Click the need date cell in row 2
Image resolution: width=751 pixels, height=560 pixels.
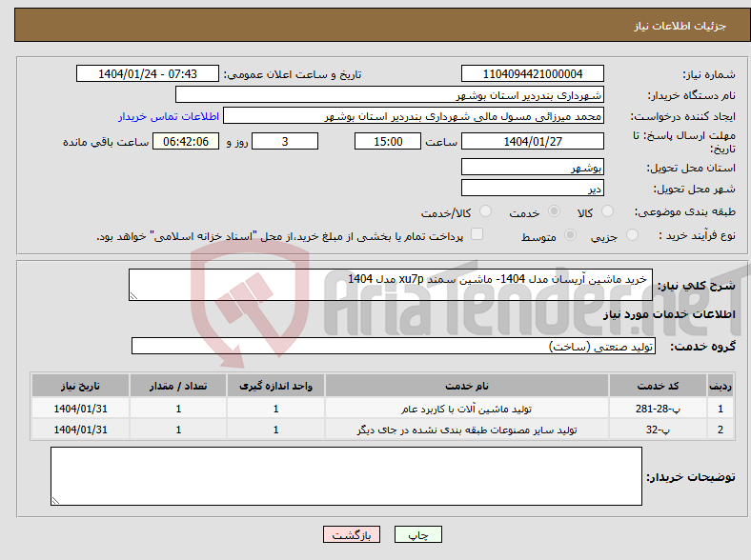click(x=80, y=430)
